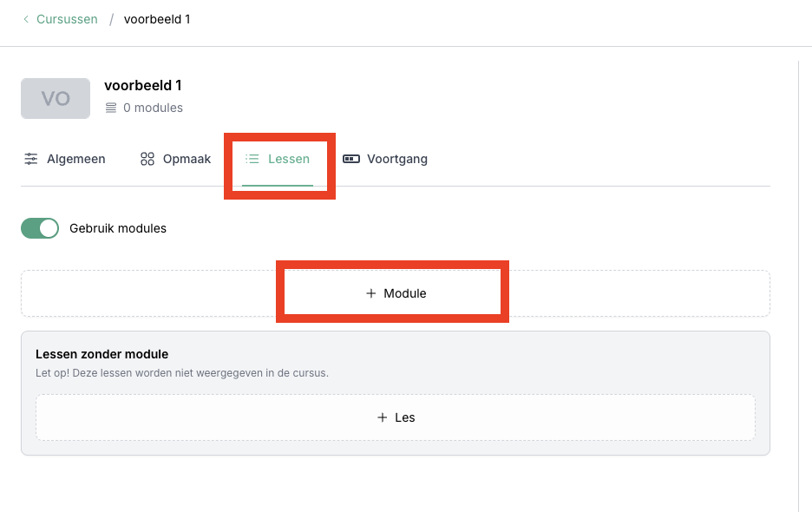Switch to the Algemeen tab
The image size is (812, 512).
point(75,159)
